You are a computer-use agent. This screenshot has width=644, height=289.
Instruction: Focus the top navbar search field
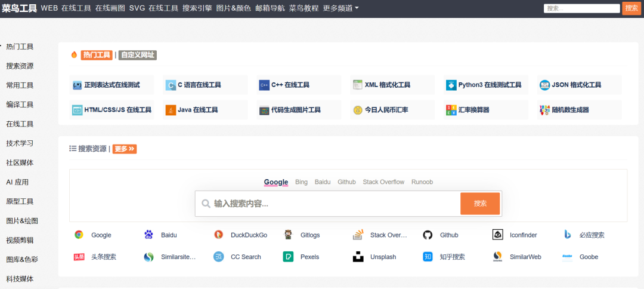581,8
